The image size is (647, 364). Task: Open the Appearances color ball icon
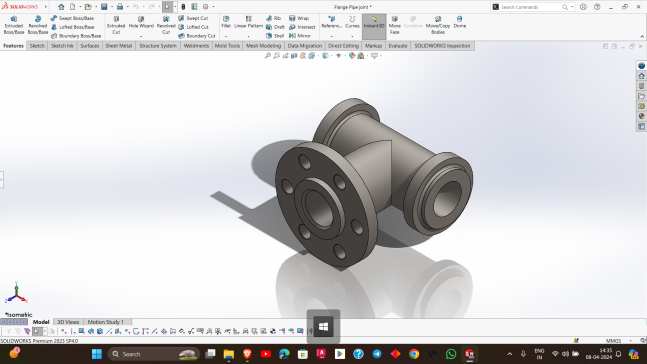coord(352,56)
